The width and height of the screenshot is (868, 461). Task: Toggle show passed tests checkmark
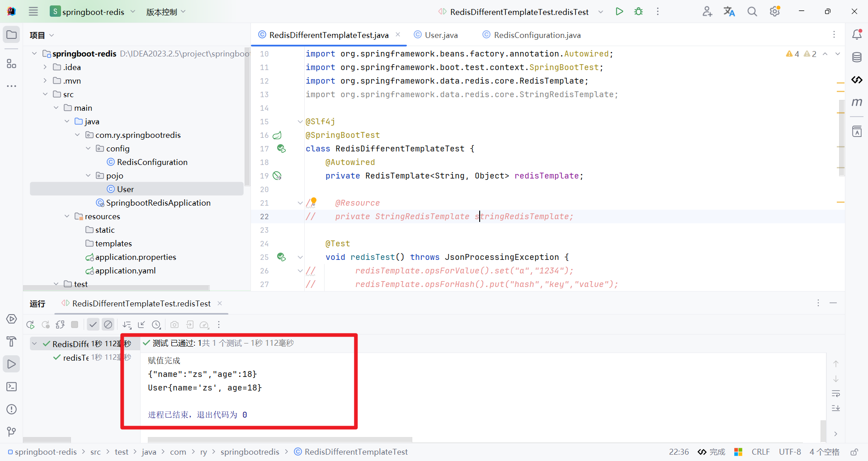tap(93, 325)
